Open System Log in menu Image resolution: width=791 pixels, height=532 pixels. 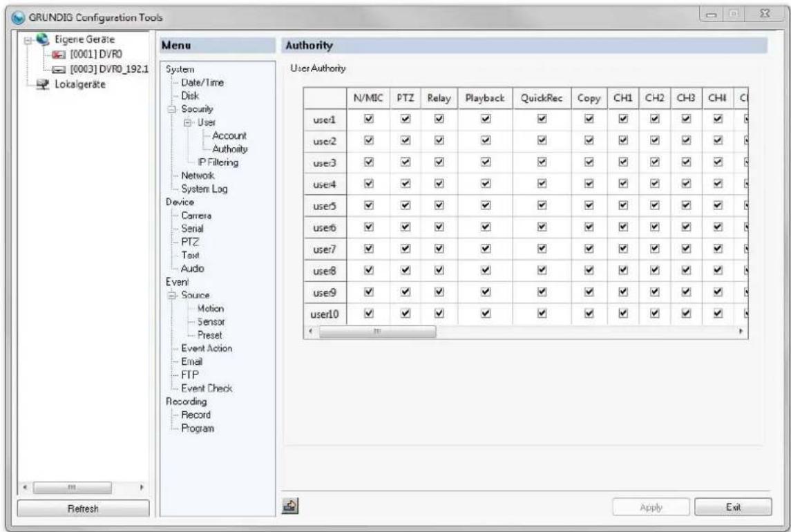(x=204, y=189)
